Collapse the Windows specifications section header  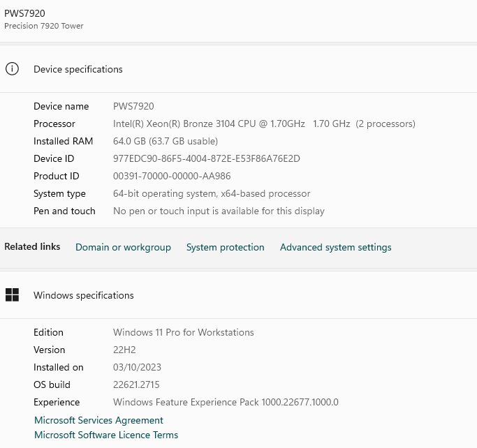pyautogui.click(x=237, y=295)
